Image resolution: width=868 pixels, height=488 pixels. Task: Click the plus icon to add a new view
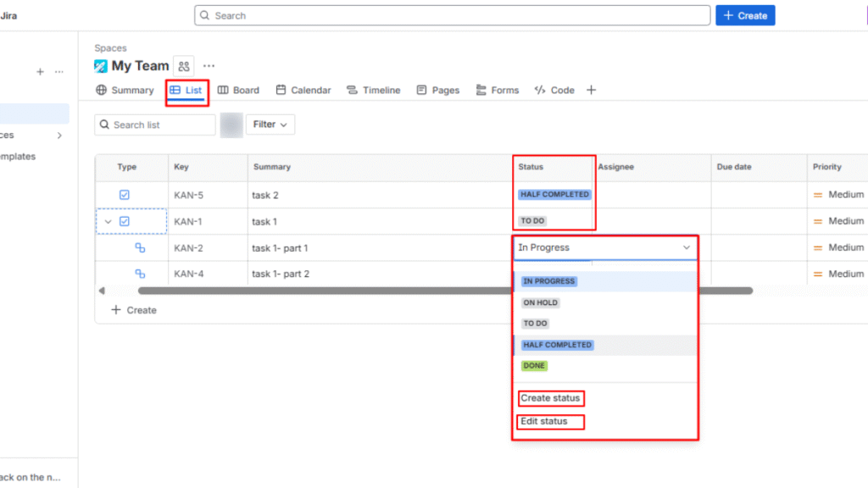pyautogui.click(x=591, y=90)
